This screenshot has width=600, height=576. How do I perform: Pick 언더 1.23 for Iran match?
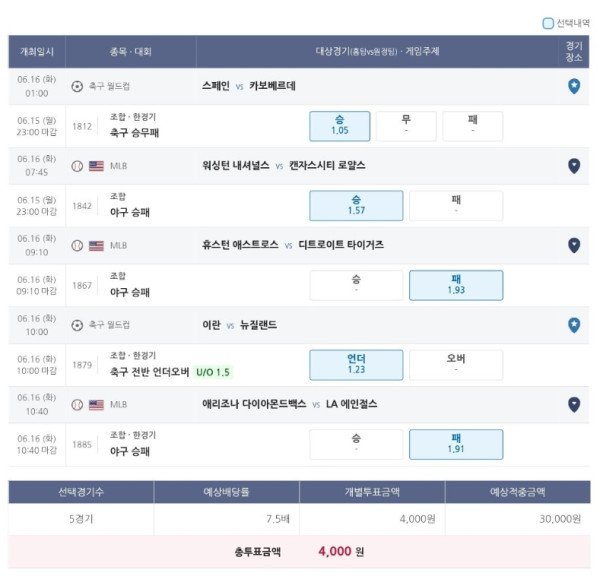(x=356, y=365)
